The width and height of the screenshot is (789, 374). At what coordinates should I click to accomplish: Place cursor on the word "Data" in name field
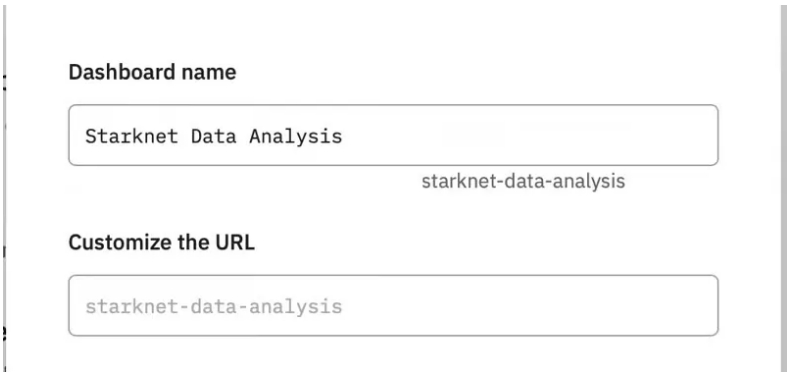point(214,136)
